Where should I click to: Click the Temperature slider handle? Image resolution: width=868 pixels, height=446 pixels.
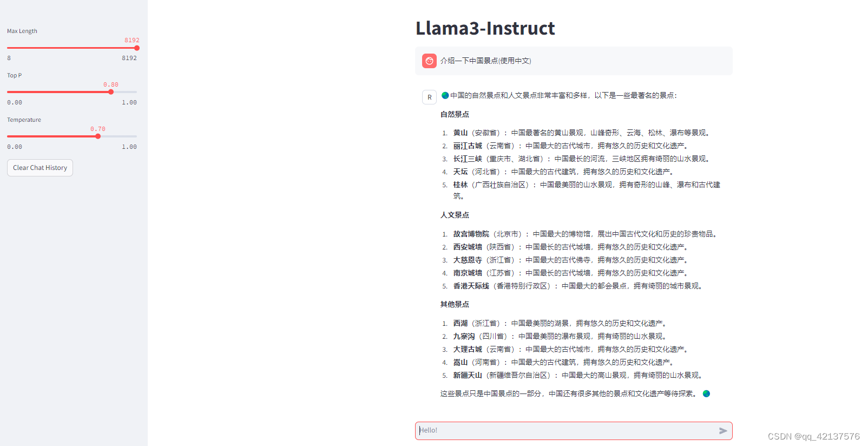tap(98, 136)
